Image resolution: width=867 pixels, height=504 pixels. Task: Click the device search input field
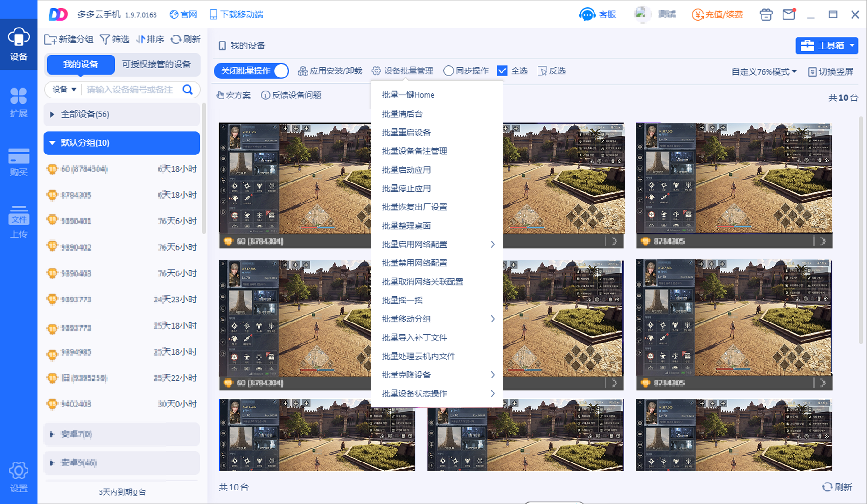131,90
